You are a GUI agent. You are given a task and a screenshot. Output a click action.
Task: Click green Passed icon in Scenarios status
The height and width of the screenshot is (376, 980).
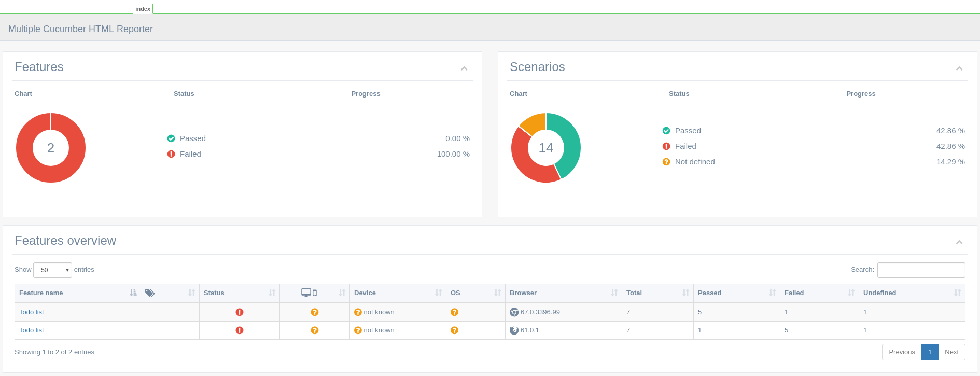pyautogui.click(x=666, y=131)
